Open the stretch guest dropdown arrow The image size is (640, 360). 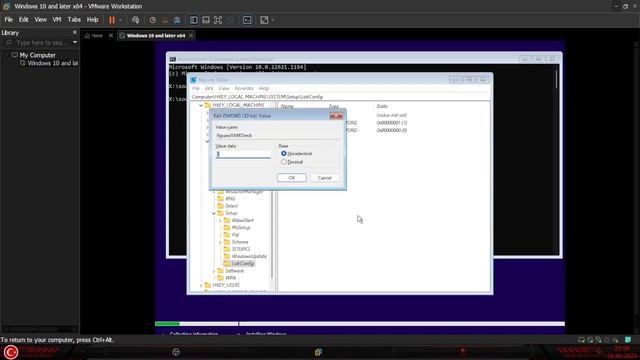pos(273,20)
